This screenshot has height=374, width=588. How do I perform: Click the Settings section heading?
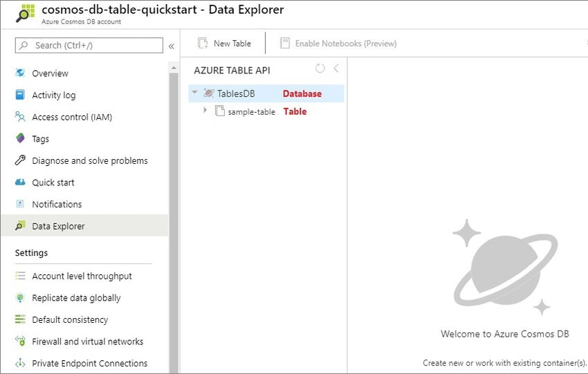pyautogui.click(x=31, y=252)
